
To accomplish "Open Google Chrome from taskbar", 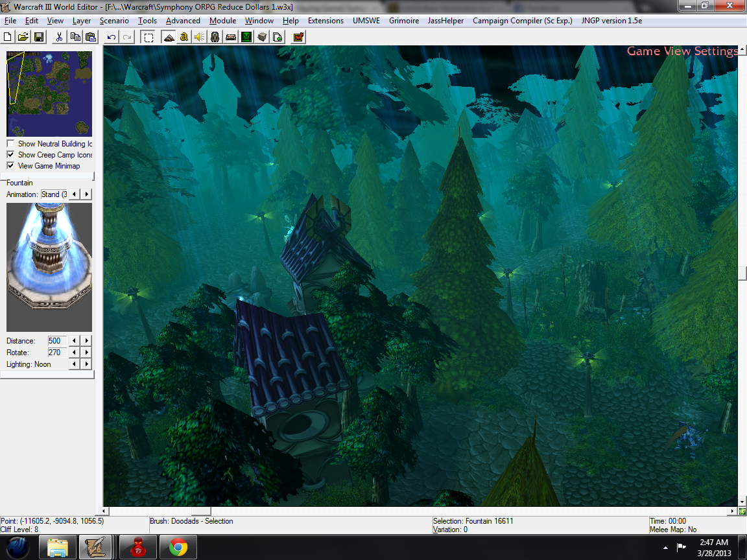I will pyautogui.click(x=178, y=547).
